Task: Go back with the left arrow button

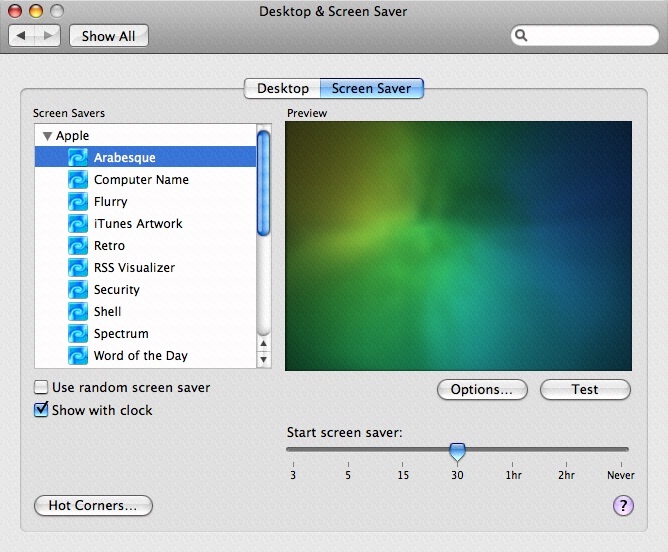Action: click(21, 35)
